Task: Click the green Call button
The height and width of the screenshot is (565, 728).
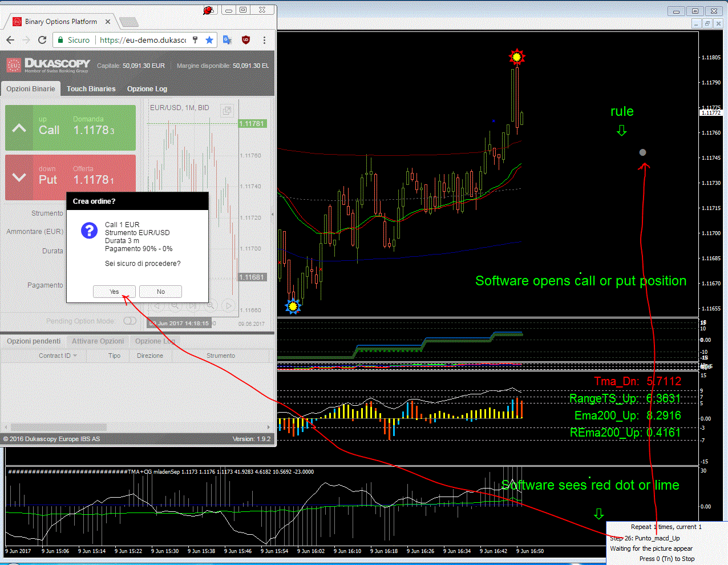Action: click(x=70, y=128)
